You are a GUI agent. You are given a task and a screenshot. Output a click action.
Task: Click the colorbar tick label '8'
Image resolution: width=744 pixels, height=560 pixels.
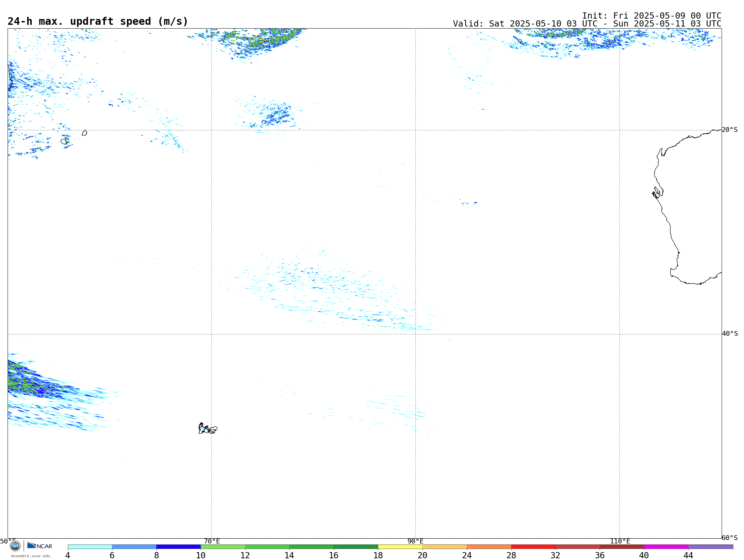click(x=156, y=555)
